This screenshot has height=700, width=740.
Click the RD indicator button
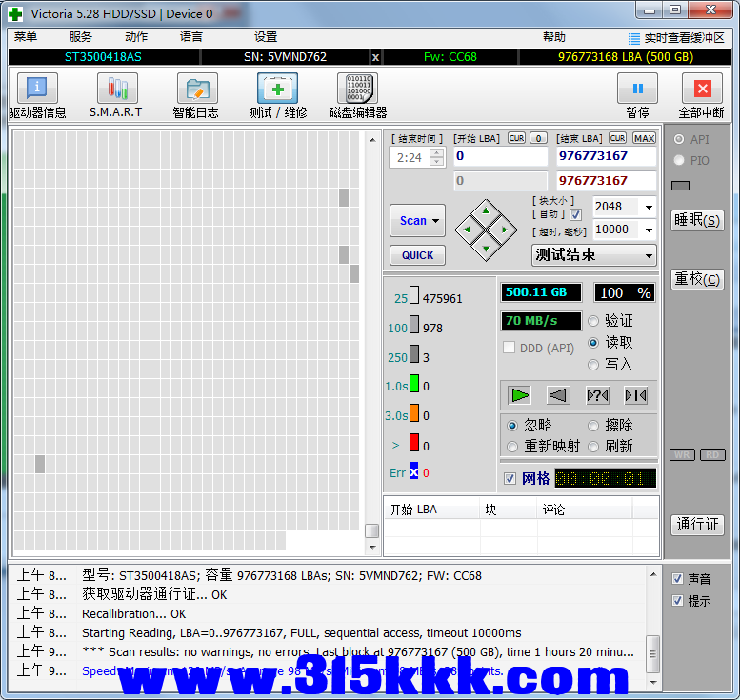(712, 454)
